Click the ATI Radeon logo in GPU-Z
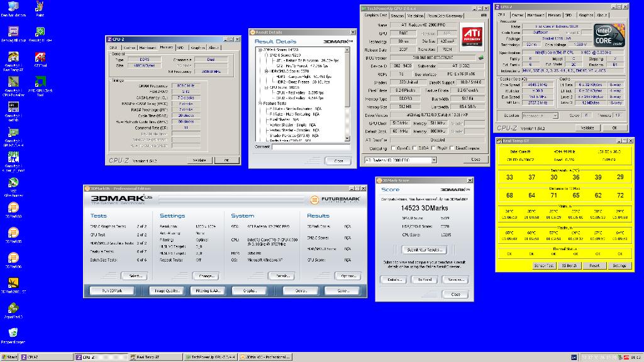Viewport: 644px width, 362px height. coord(472,36)
